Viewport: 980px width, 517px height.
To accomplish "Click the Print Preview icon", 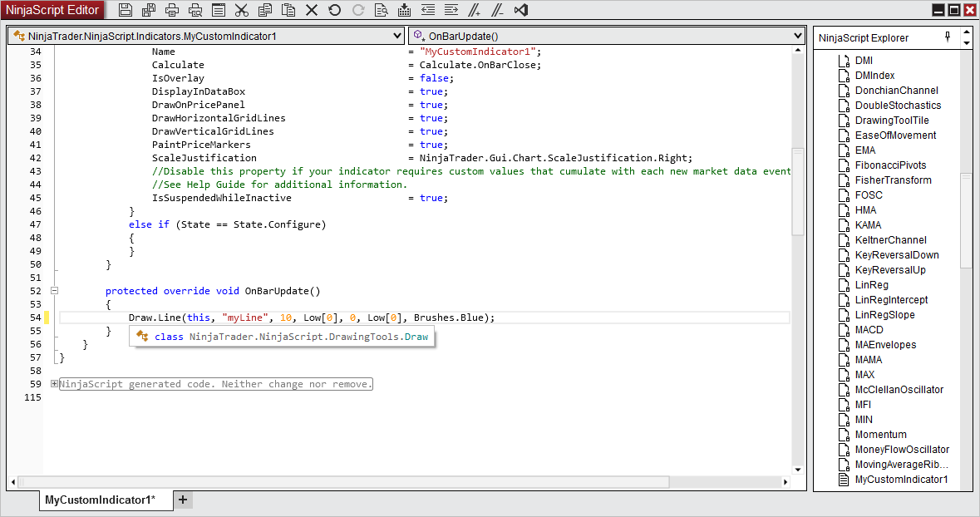I will [x=195, y=10].
